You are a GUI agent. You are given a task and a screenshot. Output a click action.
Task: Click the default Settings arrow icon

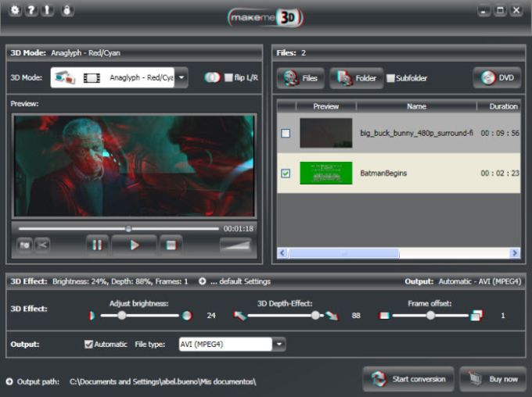click(202, 281)
